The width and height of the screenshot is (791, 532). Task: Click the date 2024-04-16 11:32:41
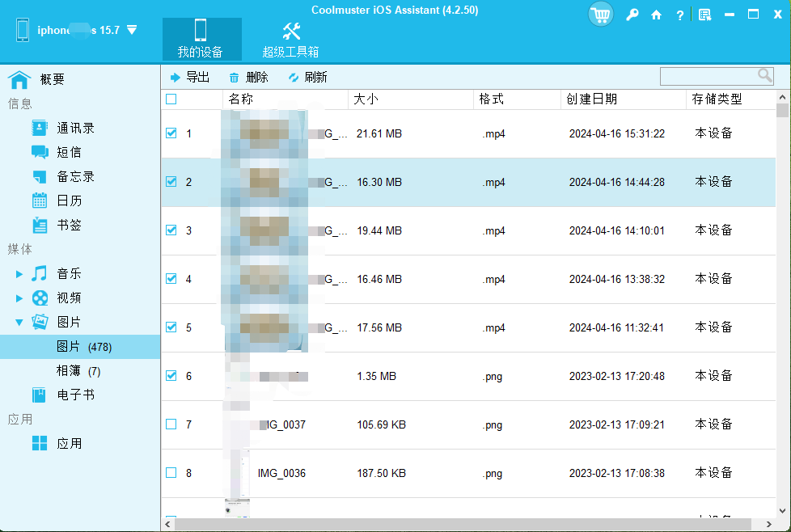[x=616, y=327]
